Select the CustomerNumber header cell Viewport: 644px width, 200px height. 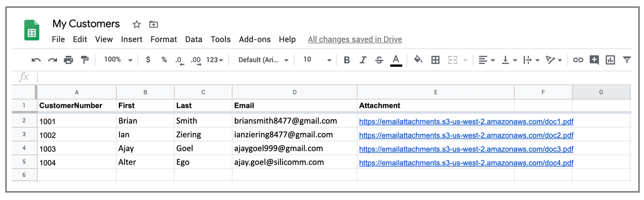77,105
